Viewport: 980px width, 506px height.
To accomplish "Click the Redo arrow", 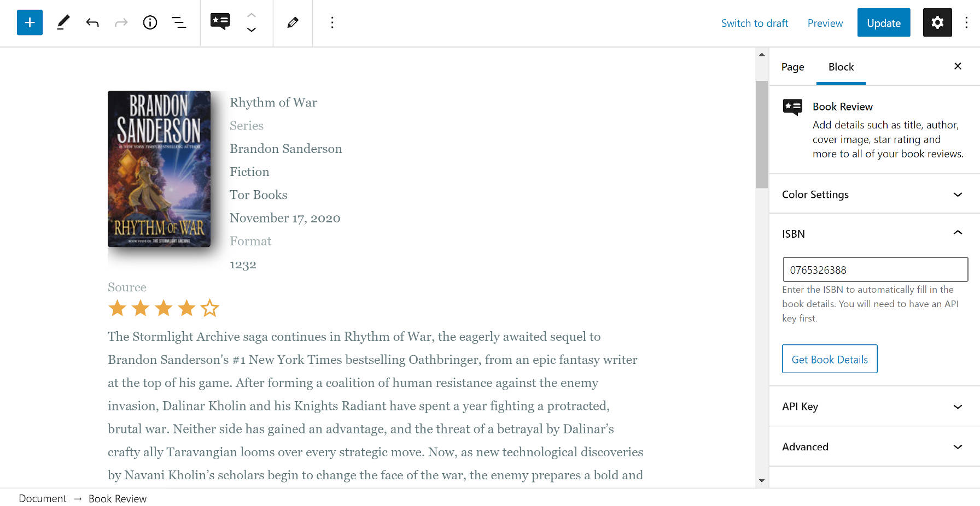I will (x=121, y=22).
